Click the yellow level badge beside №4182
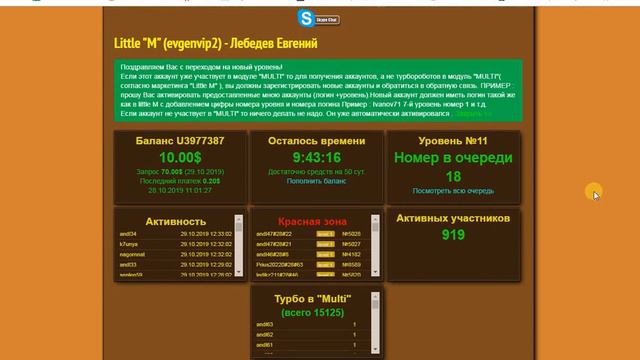The width and height of the screenshot is (640, 360). pyautogui.click(x=325, y=254)
